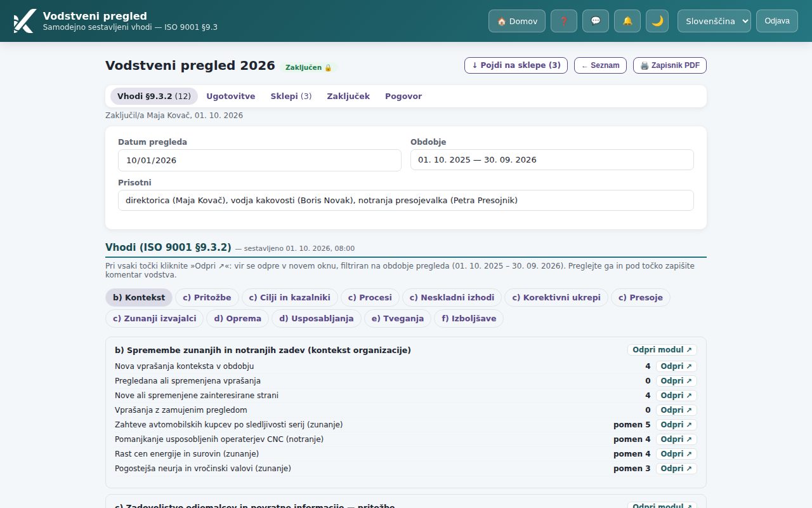
Task: Click the Prisotni attendees field
Action: click(406, 201)
